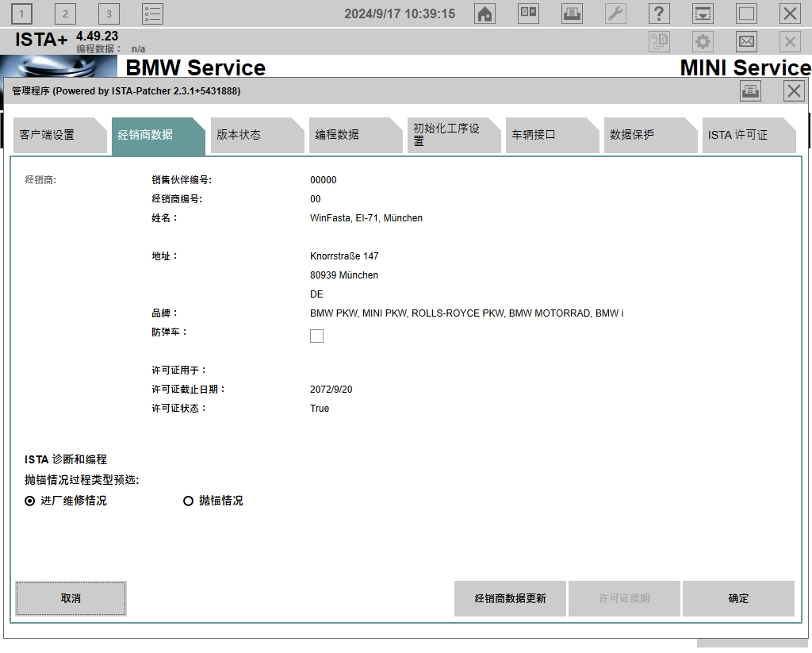Open help question mark icon
Viewport: 812px width, 653px height.
659,13
